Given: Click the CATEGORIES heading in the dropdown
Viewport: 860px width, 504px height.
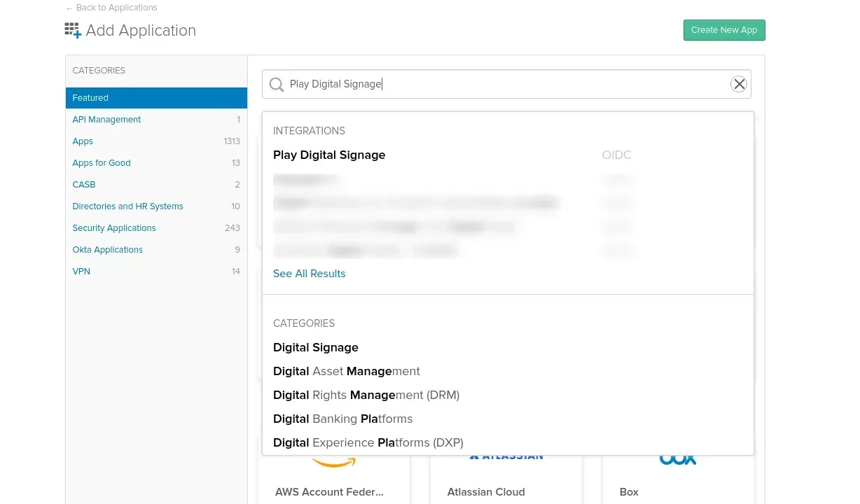Looking at the screenshot, I should click(x=304, y=323).
